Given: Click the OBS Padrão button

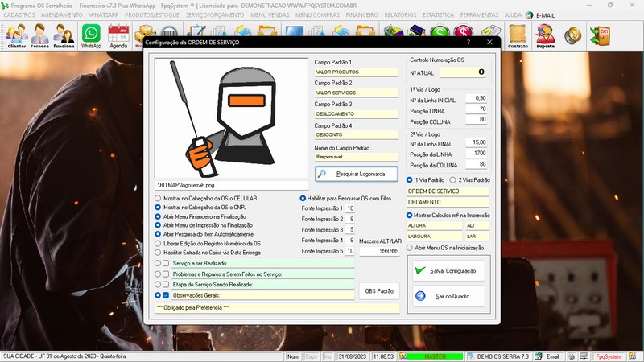Looking at the screenshot, I should pos(379,291).
